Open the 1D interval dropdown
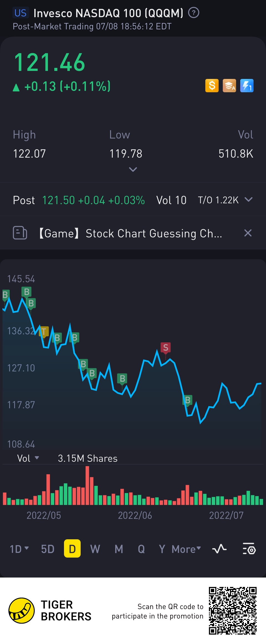The width and height of the screenshot is (266, 644). [19, 549]
